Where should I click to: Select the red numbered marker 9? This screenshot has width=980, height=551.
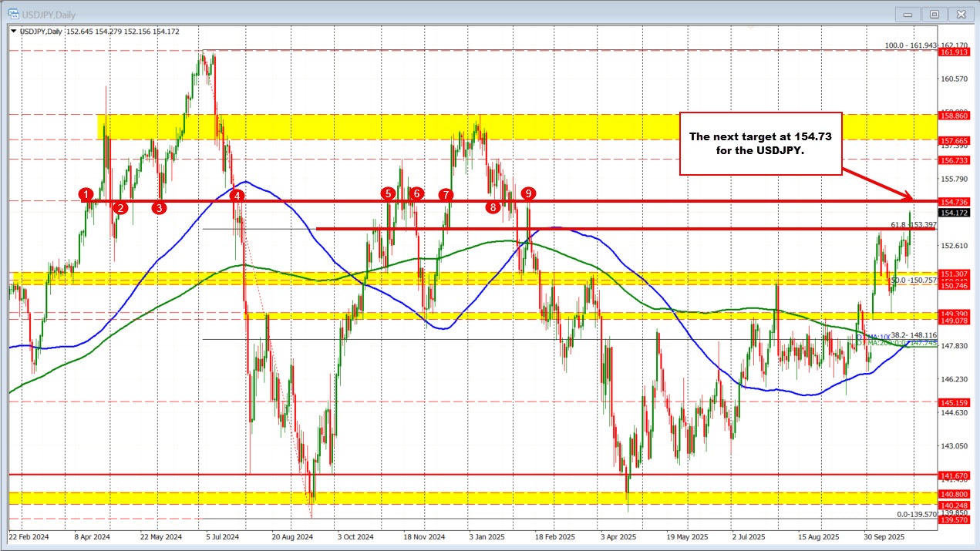529,194
